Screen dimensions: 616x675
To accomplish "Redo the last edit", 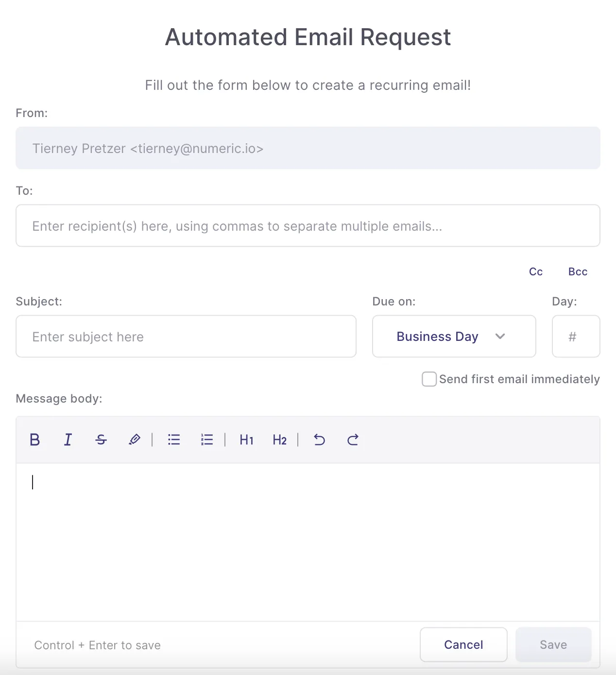I will pos(353,439).
